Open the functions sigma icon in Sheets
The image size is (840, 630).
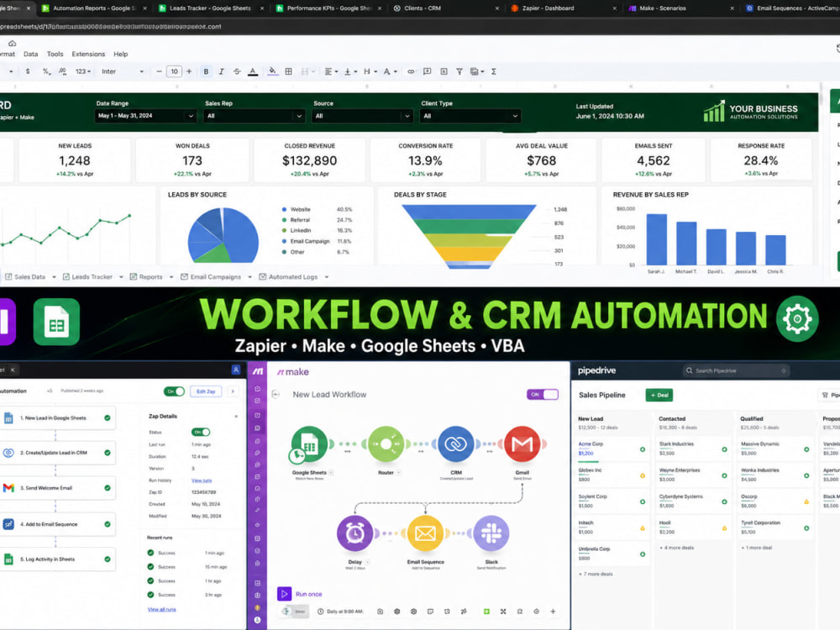(493, 71)
